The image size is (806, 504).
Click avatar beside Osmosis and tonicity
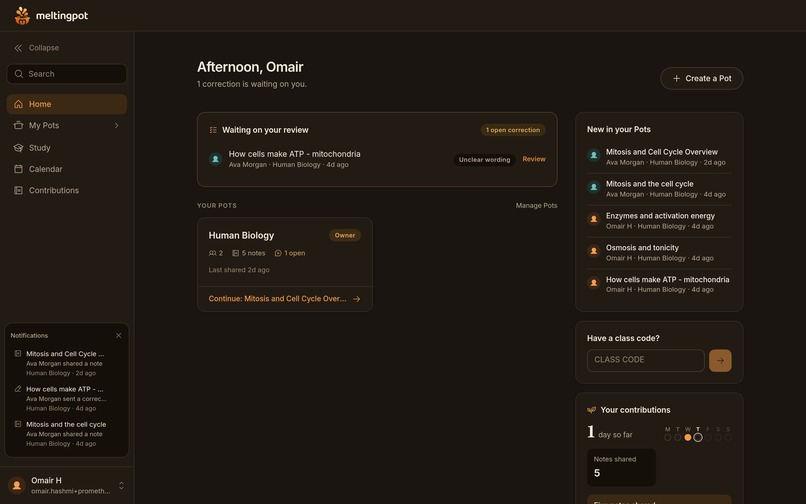594,251
